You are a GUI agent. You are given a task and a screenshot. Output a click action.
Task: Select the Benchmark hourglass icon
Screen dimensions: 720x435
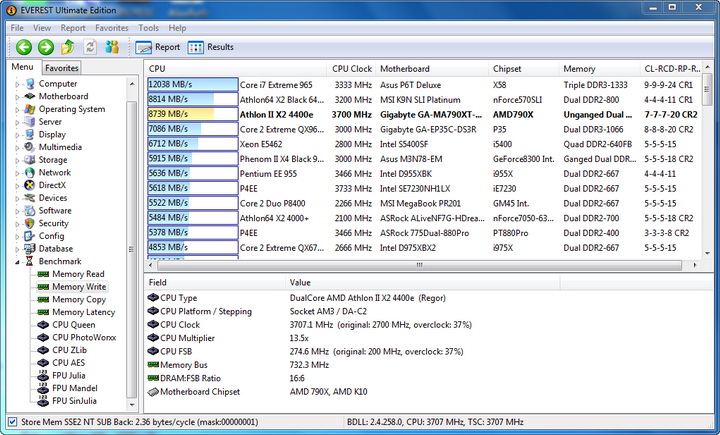pyautogui.click(x=30, y=261)
